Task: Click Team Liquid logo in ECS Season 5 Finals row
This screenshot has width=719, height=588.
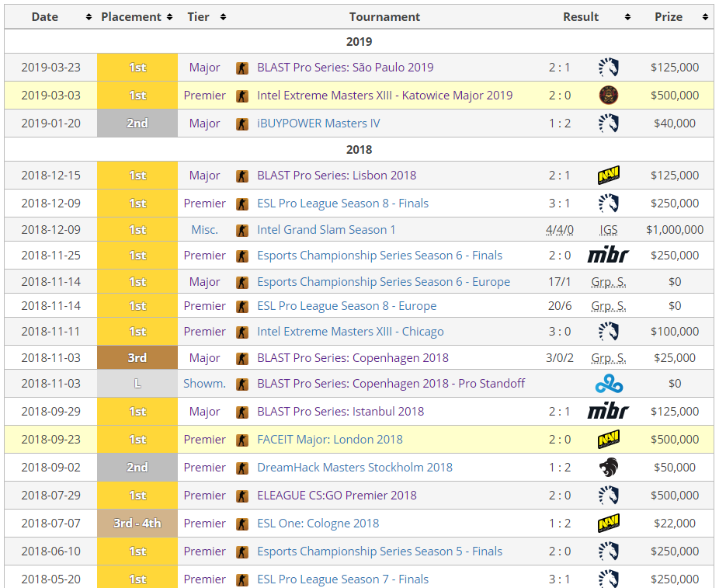Action: point(609,551)
